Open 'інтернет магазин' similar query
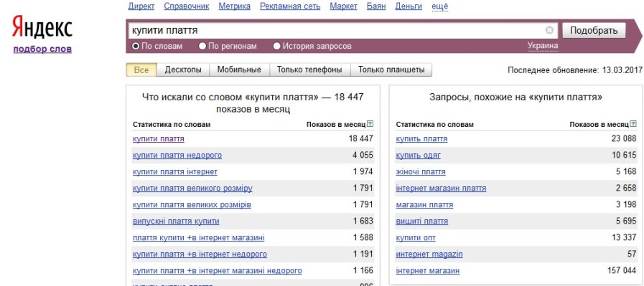This screenshot has width=644, height=286. (428, 270)
